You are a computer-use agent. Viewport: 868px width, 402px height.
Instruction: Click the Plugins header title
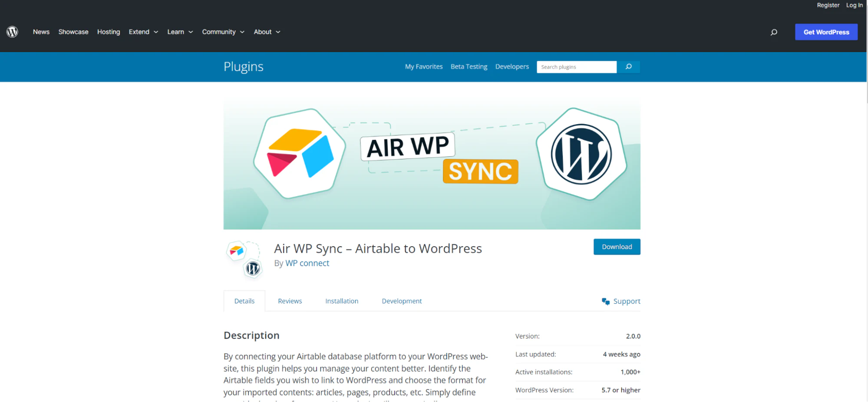coord(244,66)
